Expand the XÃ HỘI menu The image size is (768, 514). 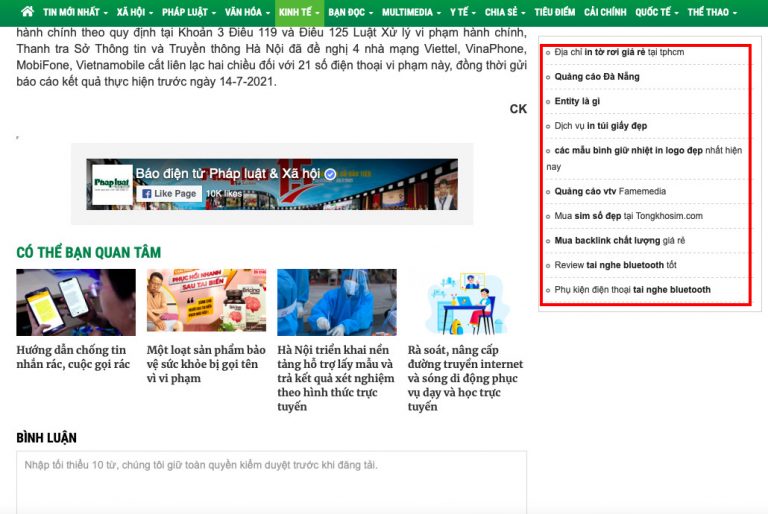135,12
